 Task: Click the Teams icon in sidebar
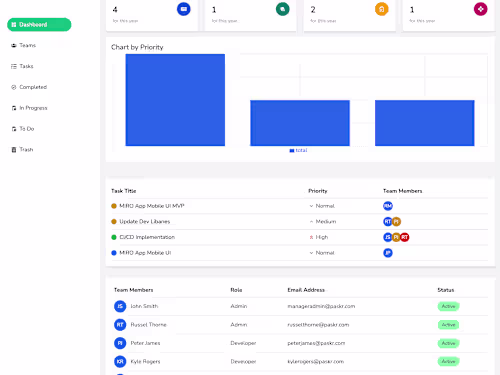click(x=14, y=45)
